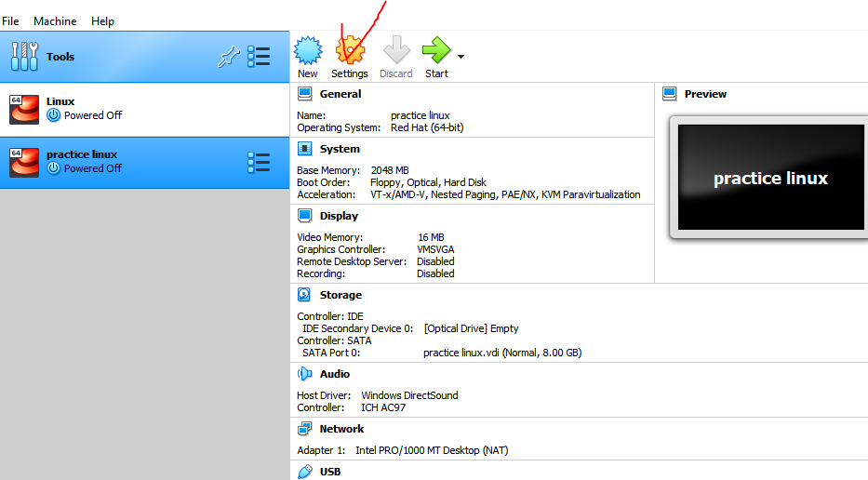The width and height of the screenshot is (868, 480).
Task: Click the Discard toolbar icon
Action: pos(396,50)
